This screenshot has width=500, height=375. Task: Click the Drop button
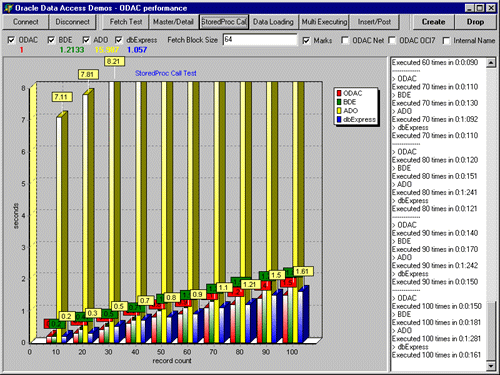coord(475,22)
